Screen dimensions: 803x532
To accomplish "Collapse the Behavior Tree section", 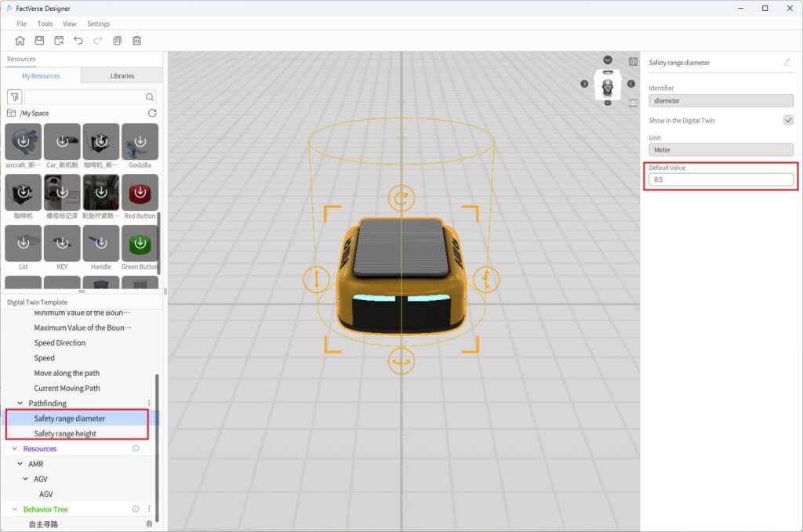I will [13, 508].
